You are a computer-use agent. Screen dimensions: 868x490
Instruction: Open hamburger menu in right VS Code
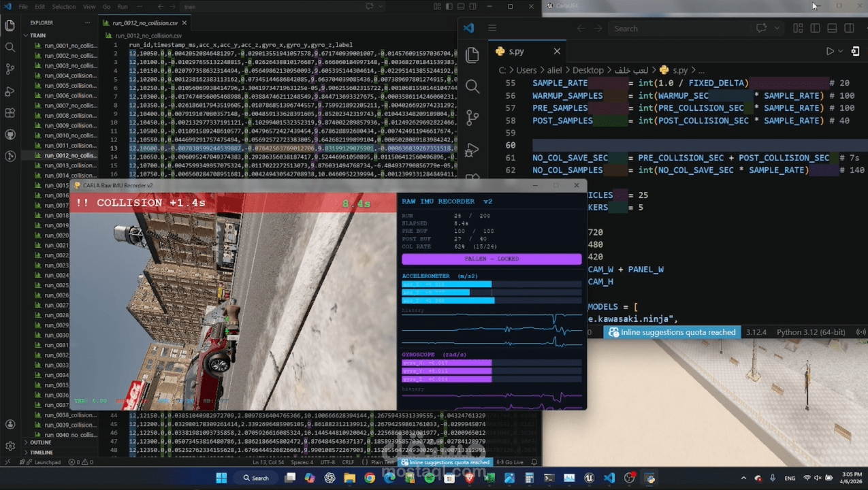[x=492, y=29]
